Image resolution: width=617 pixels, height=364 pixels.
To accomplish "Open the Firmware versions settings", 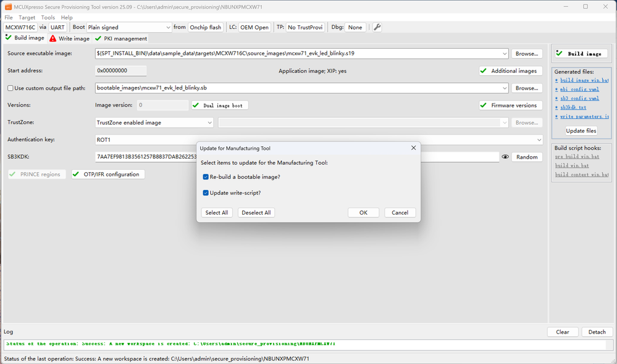I will [510, 105].
